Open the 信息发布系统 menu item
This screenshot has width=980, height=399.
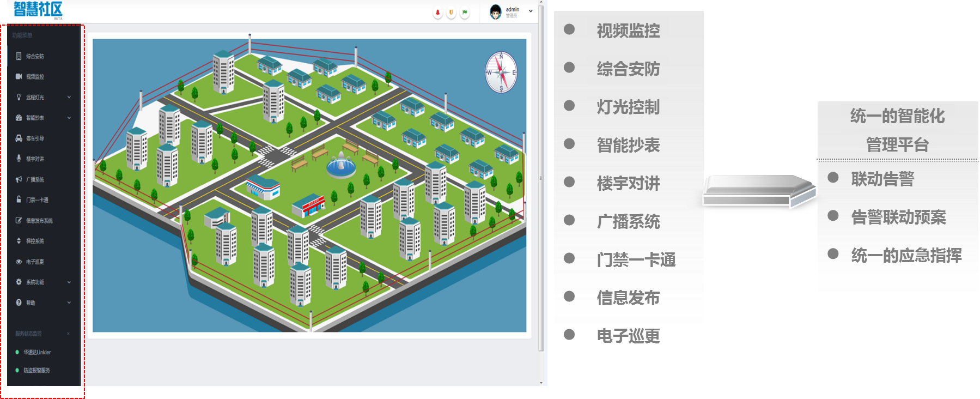[39, 221]
